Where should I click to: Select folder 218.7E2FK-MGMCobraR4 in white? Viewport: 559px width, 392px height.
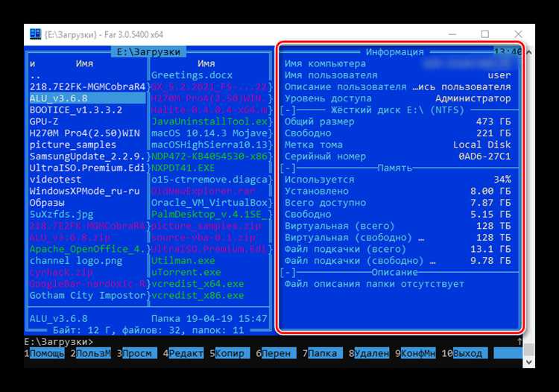[x=88, y=87]
